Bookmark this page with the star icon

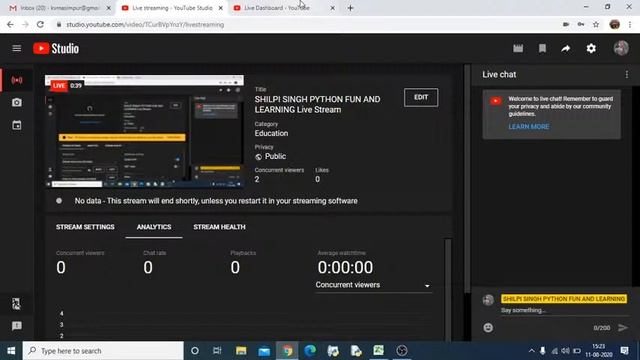tap(596, 24)
